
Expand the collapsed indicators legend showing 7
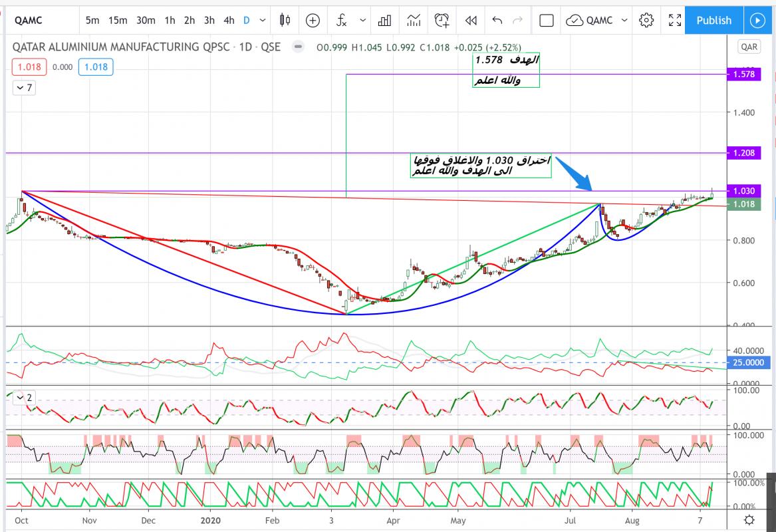[25, 88]
